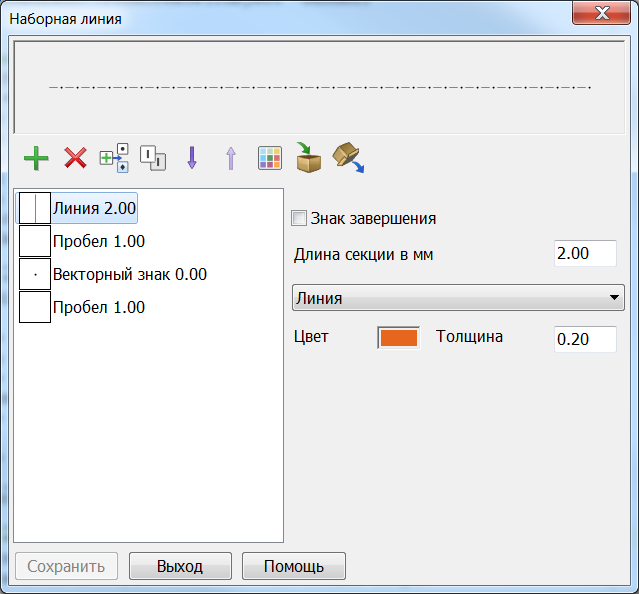
Task: Select the first 'Пробел 1.00' list entry
Action: (x=98, y=241)
